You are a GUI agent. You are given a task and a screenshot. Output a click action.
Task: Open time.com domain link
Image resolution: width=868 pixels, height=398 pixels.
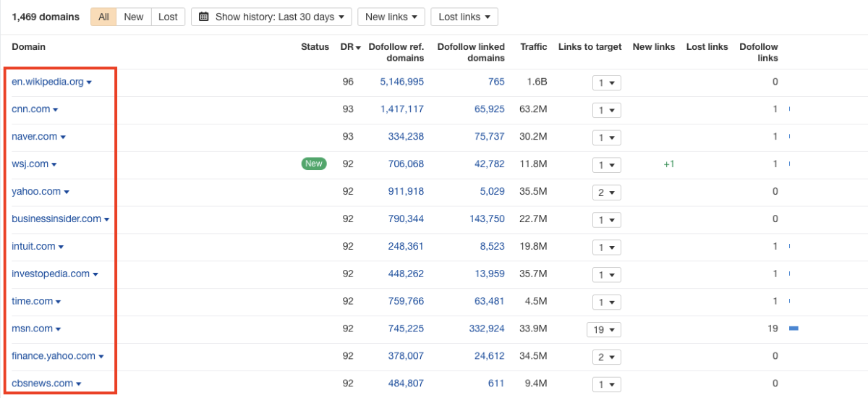pos(33,302)
